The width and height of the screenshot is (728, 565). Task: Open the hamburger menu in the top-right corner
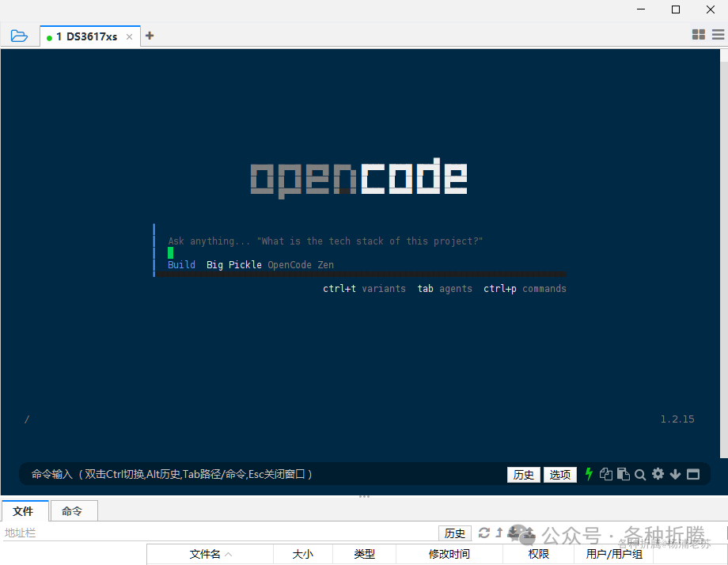(x=717, y=35)
